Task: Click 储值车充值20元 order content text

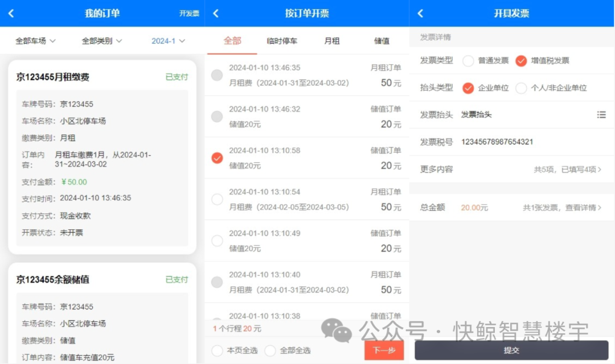Action: tap(87, 357)
